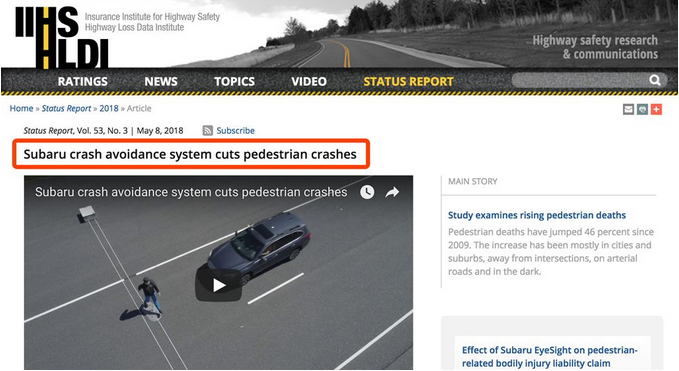Open the Status Report breadcrumb link
Viewport: 679px width, 371px height.
tap(66, 108)
